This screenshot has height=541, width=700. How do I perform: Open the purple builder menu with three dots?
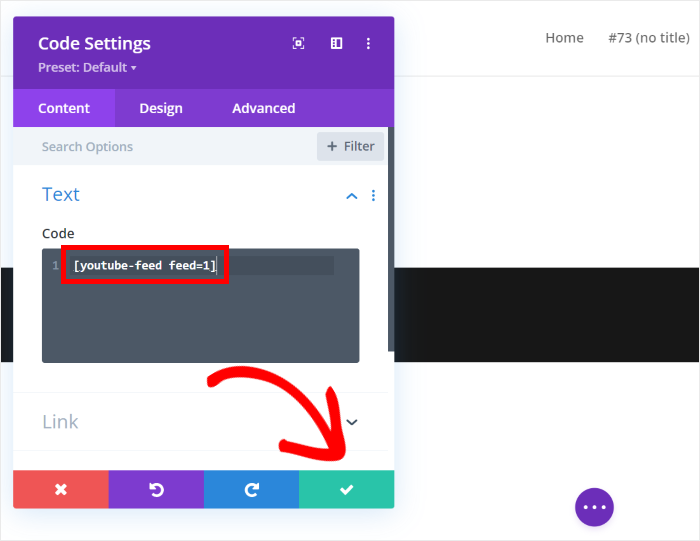tap(594, 507)
